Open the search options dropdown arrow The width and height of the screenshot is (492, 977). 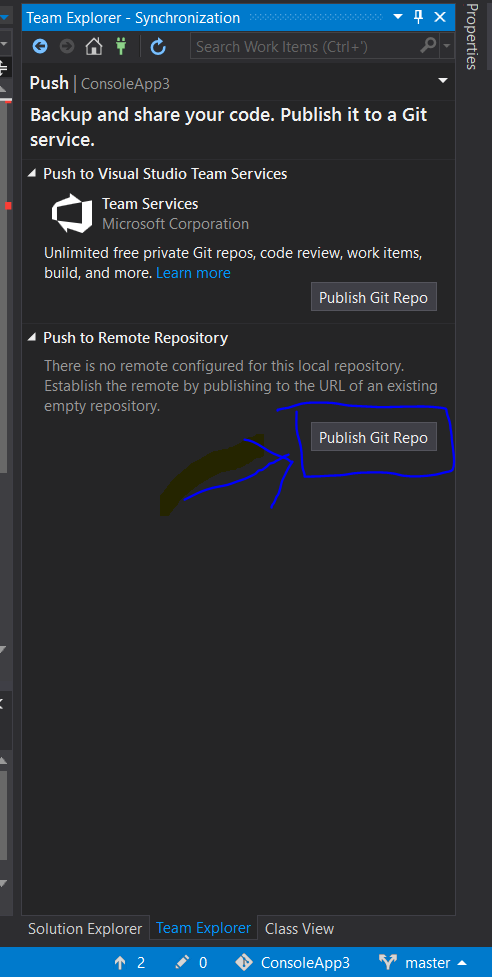click(447, 46)
